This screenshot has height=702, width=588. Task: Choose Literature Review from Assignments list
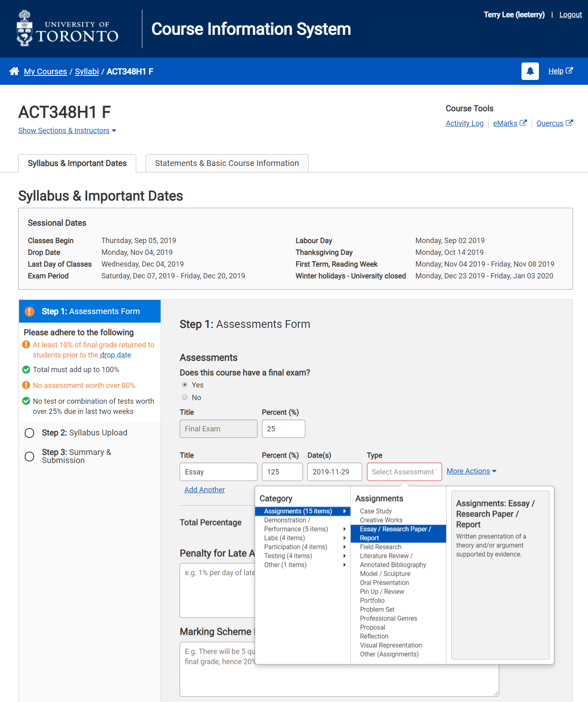386,556
